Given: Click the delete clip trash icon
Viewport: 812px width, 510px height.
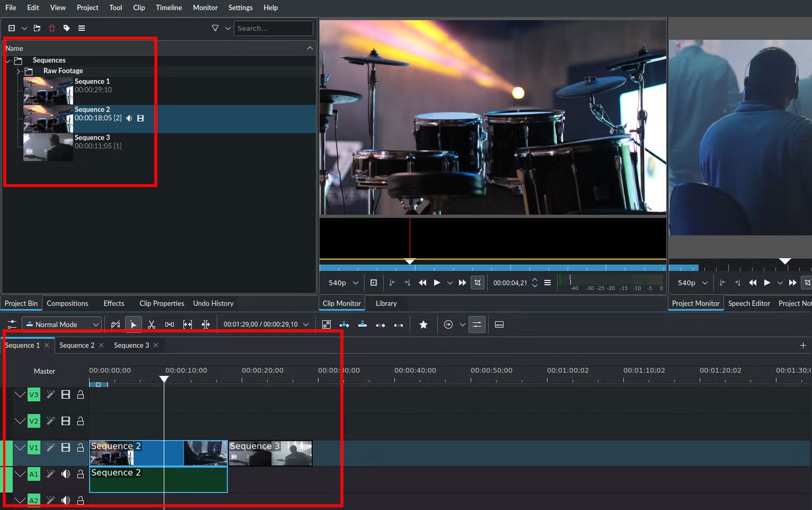Looking at the screenshot, I should click(52, 28).
